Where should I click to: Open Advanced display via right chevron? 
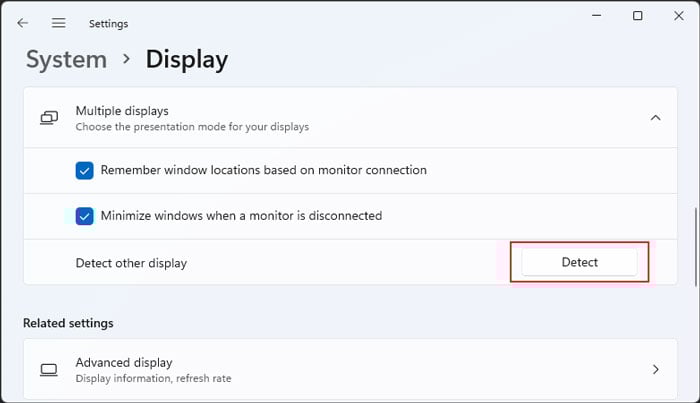click(655, 369)
